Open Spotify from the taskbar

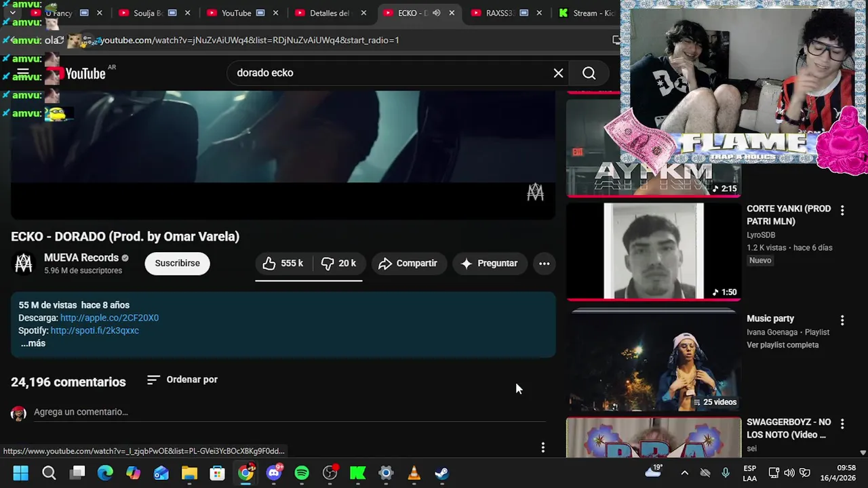tap(302, 473)
